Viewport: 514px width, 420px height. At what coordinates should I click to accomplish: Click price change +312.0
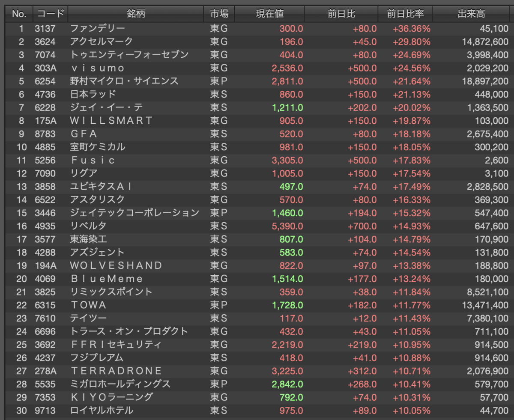coord(362,371)
